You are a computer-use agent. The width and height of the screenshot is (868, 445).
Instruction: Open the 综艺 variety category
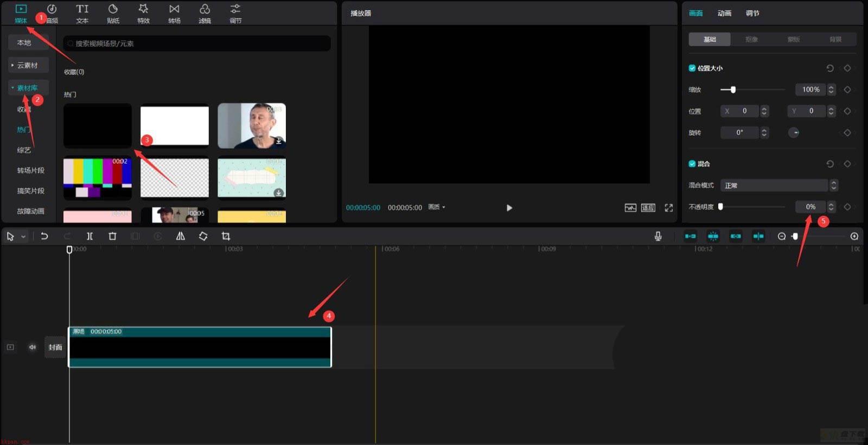click(x=24, y=150)
